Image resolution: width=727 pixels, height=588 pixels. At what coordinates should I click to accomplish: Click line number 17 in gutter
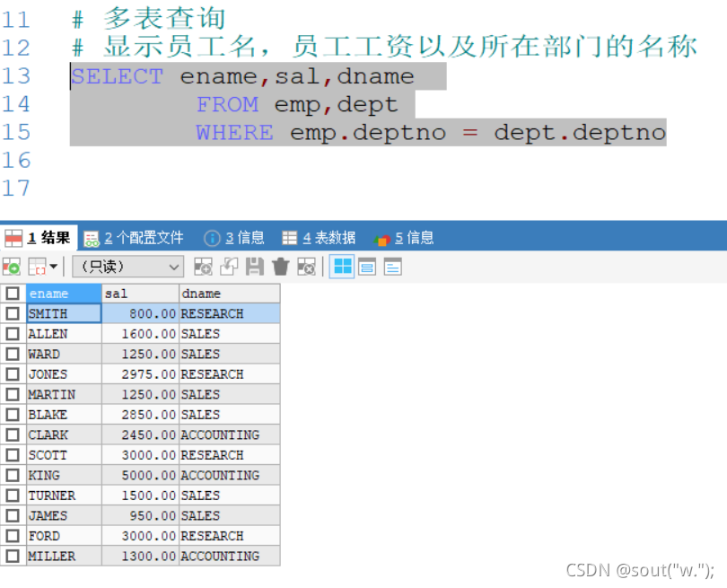[x=16, y=189]
